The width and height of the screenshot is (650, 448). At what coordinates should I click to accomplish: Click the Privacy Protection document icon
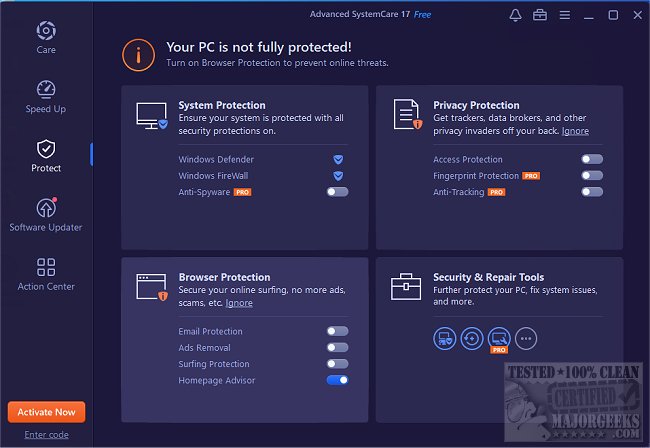[x=407, y=114]
